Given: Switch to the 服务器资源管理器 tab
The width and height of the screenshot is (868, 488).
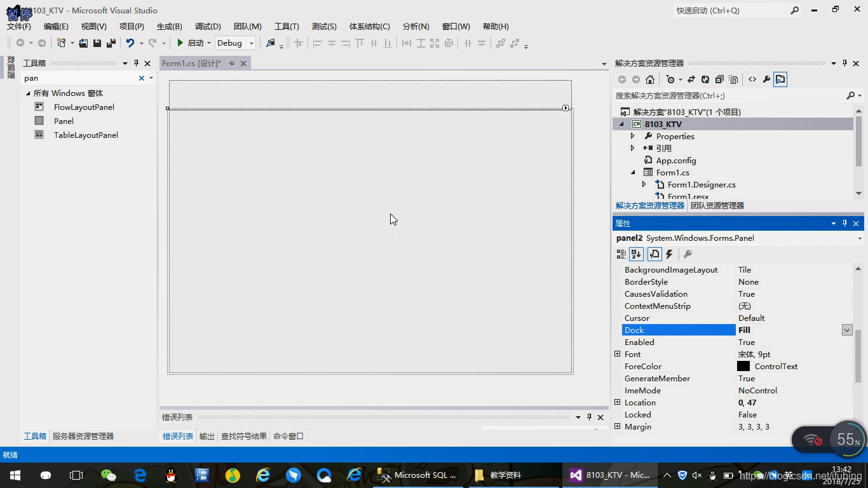Looking at the screenshot, I should (x=83, y=436).
